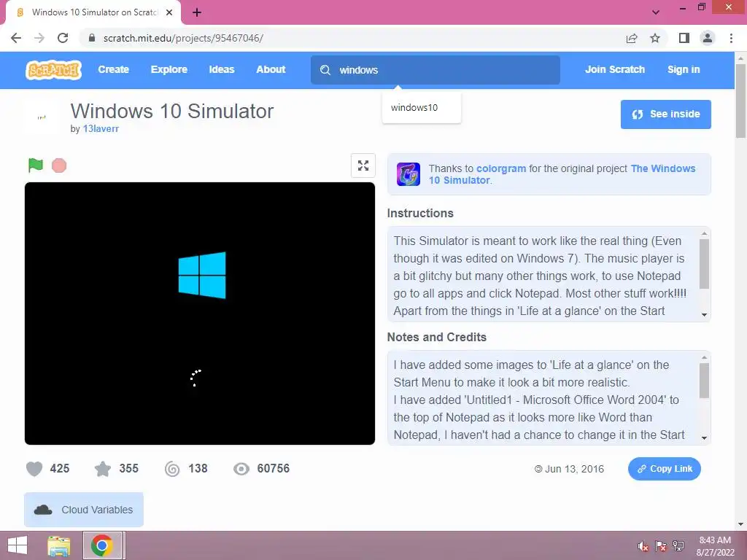View site lock information

[x=92, y=38]
